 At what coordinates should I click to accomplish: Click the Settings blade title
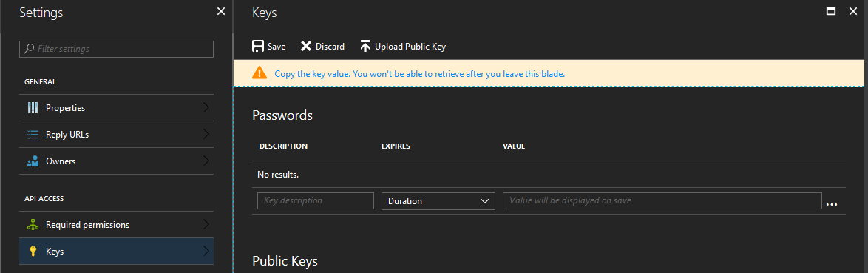(41, 13)
